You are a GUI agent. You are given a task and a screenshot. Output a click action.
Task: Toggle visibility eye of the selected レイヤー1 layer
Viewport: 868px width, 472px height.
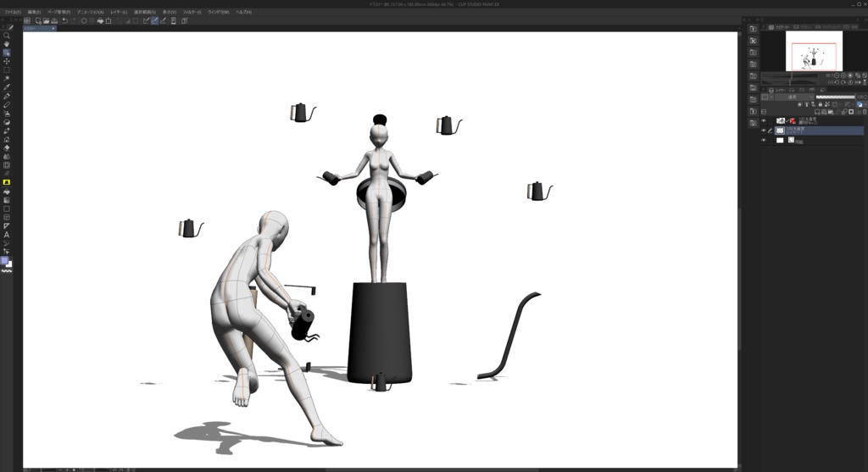click(764, 130)
